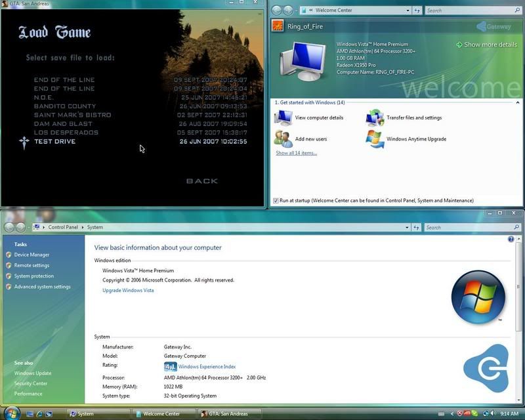The height and width of the screenshot is (420, 525).
Task: Collapse Get started with Windows section
Action: click(518, 102)
